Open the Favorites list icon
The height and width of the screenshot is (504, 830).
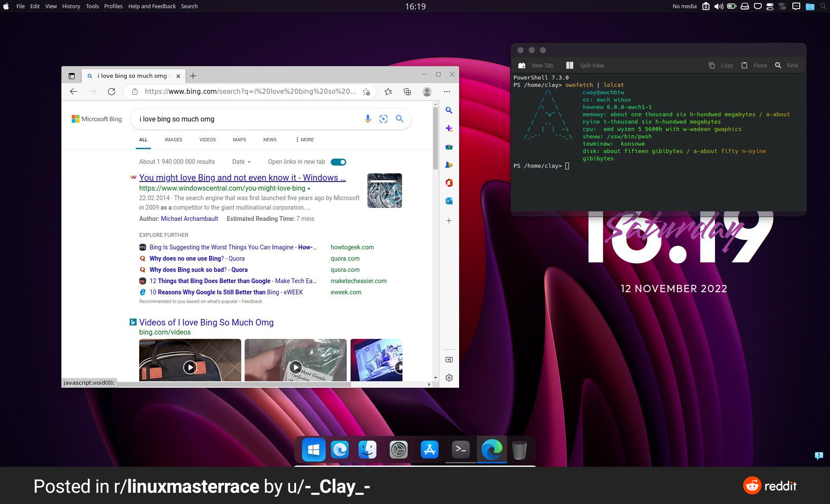(x=388, y=92)
